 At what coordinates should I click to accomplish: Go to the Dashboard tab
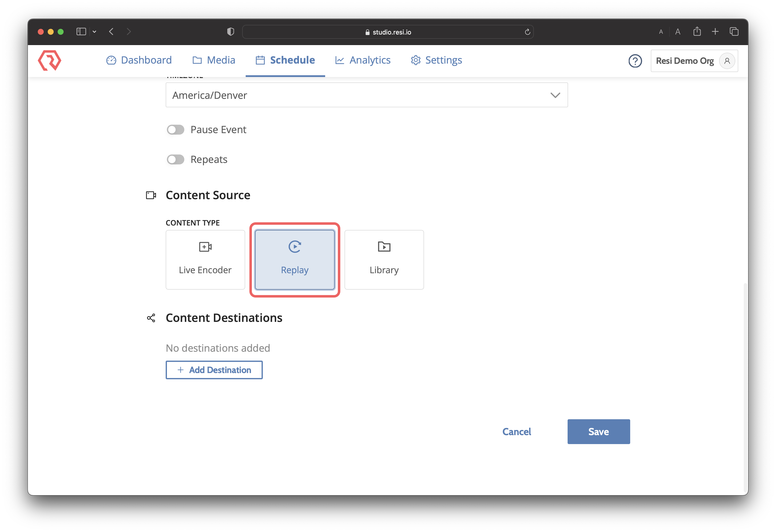click(139, 60)
